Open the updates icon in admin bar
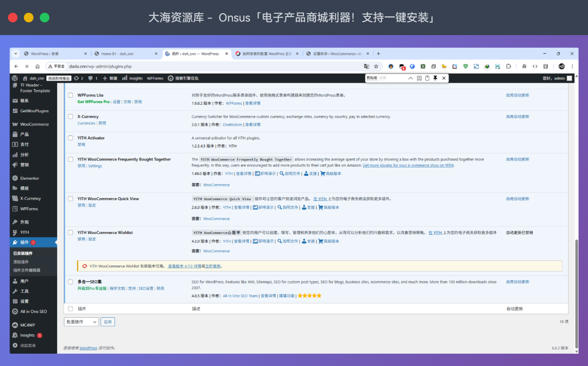Screen dimensions: 588x366 78,78
